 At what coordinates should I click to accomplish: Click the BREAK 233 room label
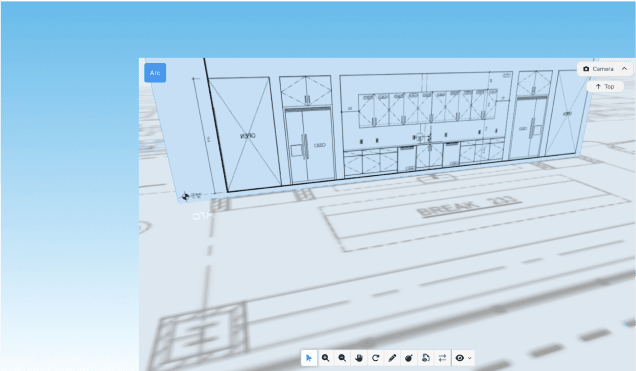coord(468,206)
